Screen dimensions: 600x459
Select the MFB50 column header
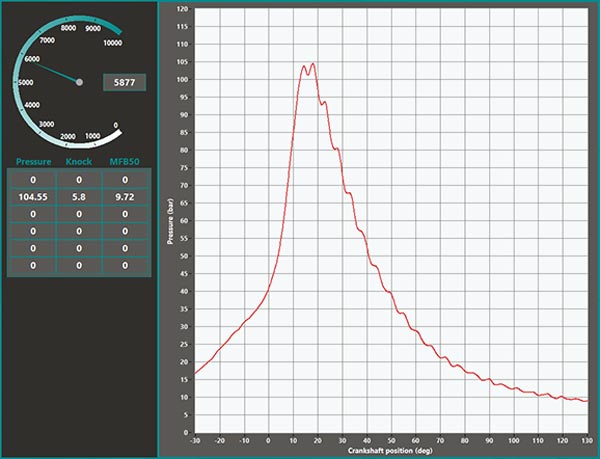pos(125,161)
